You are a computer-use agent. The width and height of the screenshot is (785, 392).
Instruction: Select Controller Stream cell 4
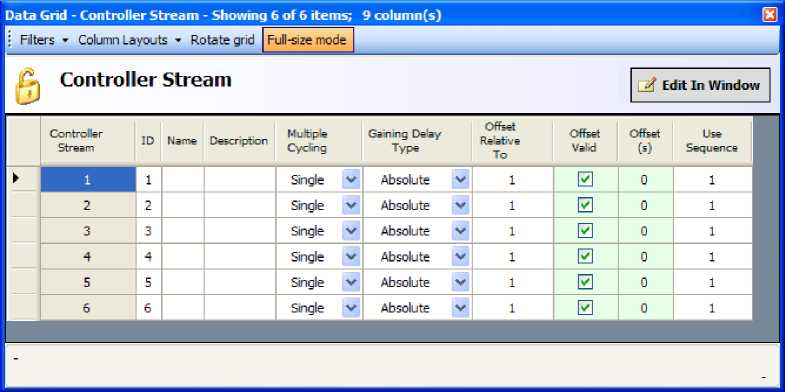(88, 256)
